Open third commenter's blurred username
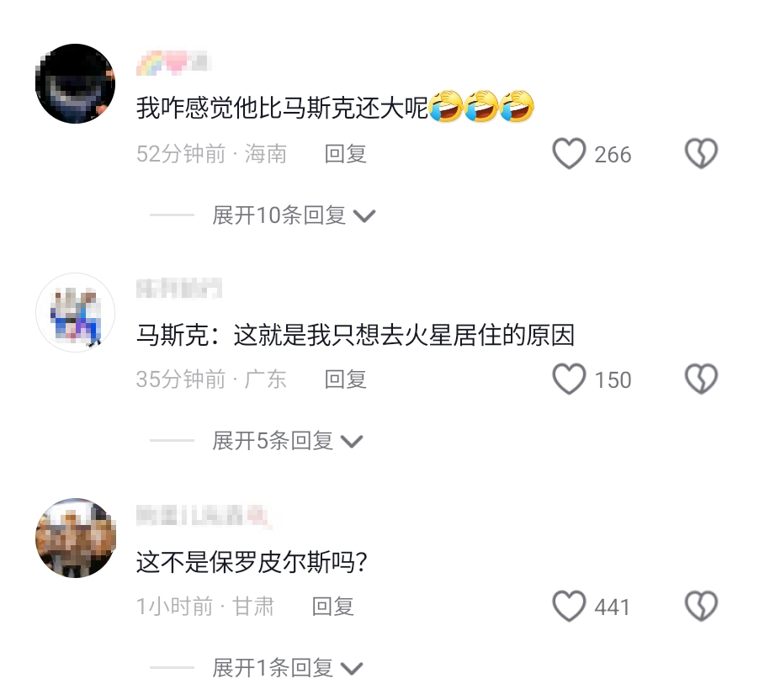The height and width of the screenshot is (700, 759). (204, 515)
